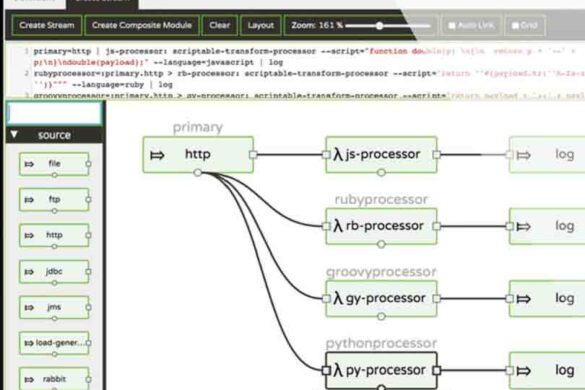Select the js-processor node
The width and height of the screenshot is (585, 390).
click(381, 155)
